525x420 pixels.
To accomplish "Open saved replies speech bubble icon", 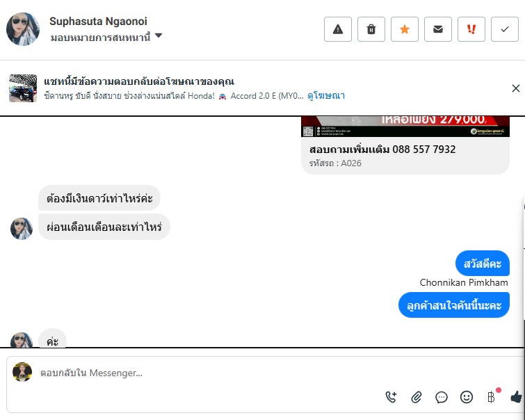I will click(442, 397).
